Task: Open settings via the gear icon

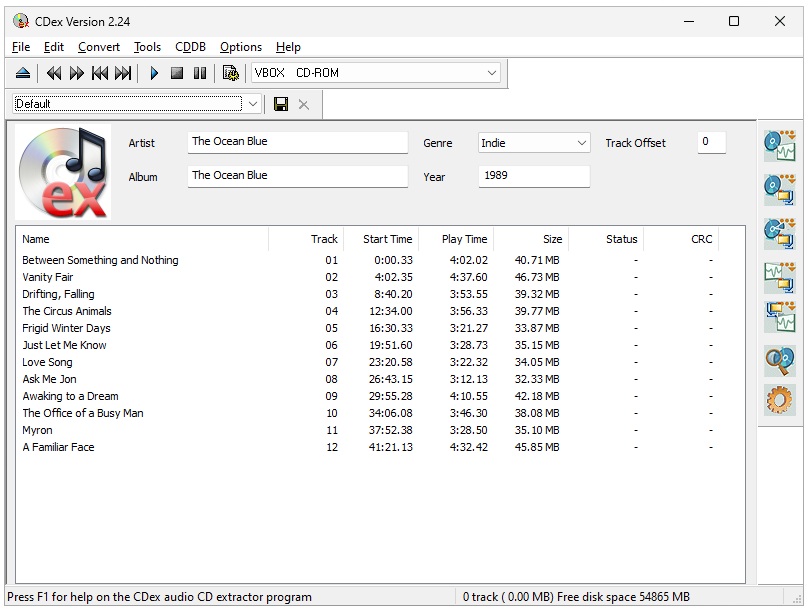Action: (779, 400)
